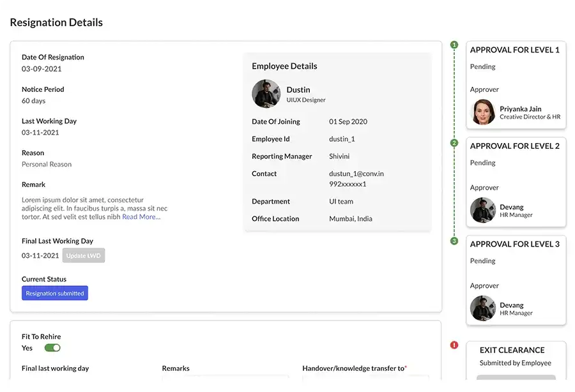Click the Resignation Details page heading
This screenshot has width=575, height=392.
point(56,22)
